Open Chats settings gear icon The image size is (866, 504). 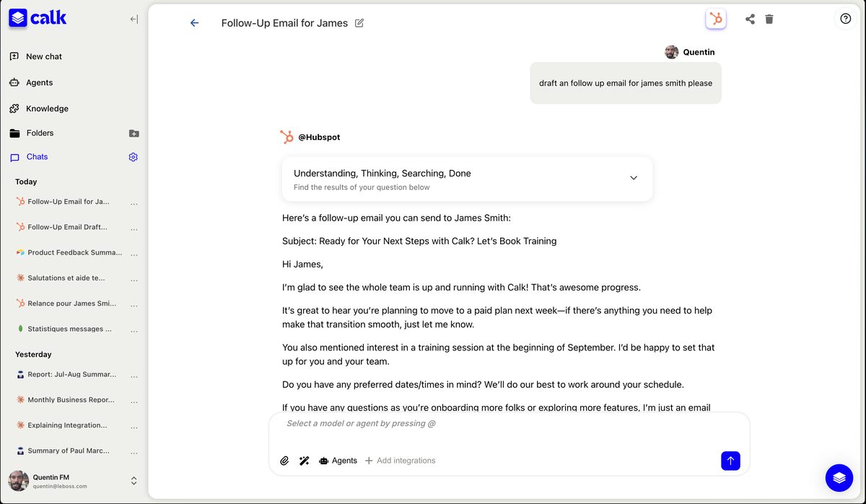click(x=133, y=156)
